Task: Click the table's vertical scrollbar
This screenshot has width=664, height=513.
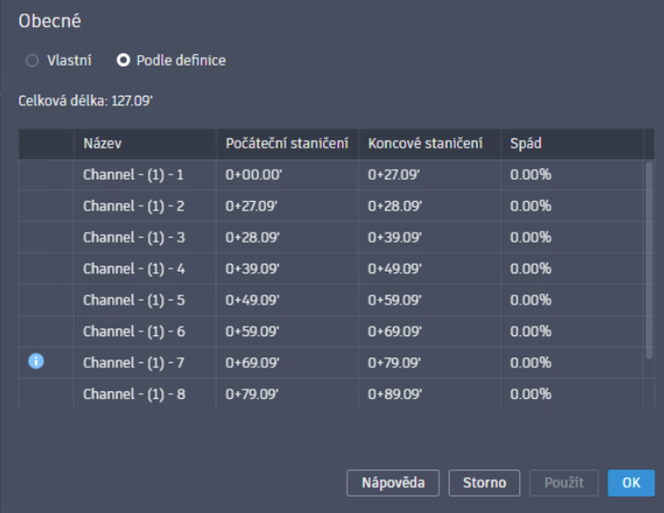Action: pos(648,258)
